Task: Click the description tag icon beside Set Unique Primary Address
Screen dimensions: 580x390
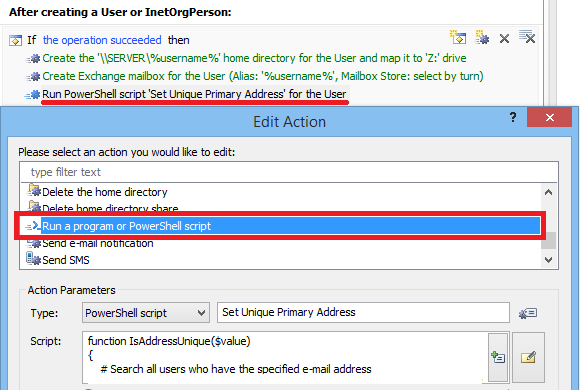Action: (x=528, y=313)
